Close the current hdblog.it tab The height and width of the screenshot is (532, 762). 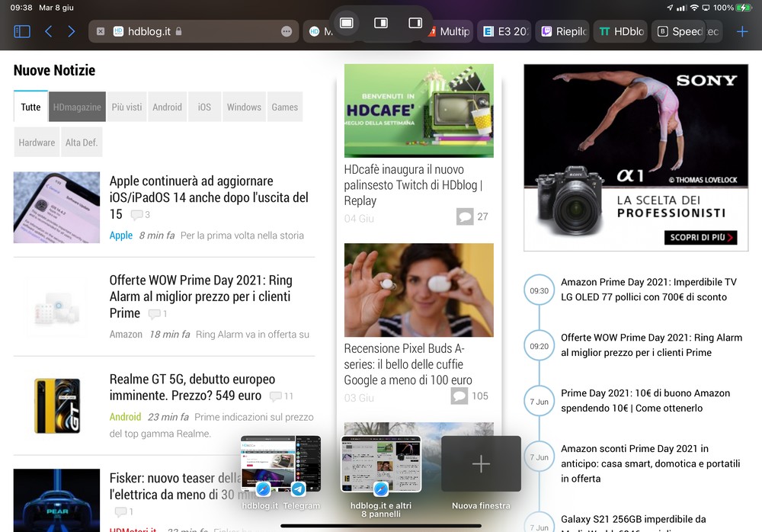[x=101, y=31]
